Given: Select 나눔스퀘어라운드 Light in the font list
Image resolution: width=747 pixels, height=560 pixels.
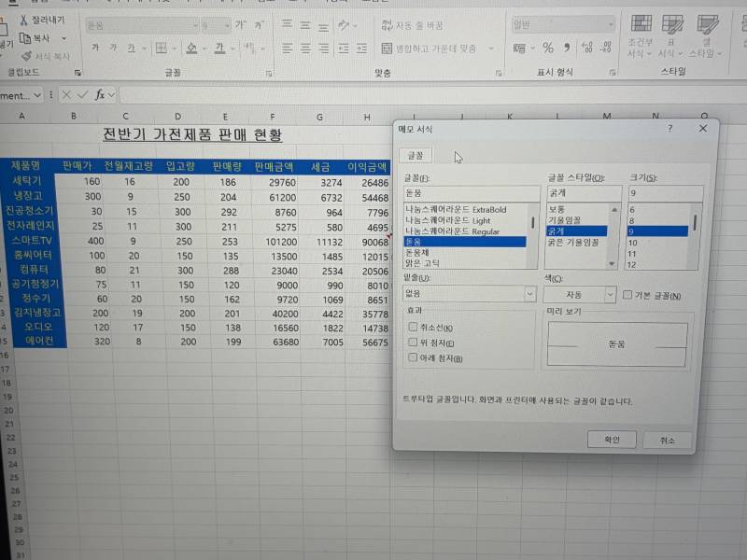Looking at the screenshot, I should click(448, 220).
